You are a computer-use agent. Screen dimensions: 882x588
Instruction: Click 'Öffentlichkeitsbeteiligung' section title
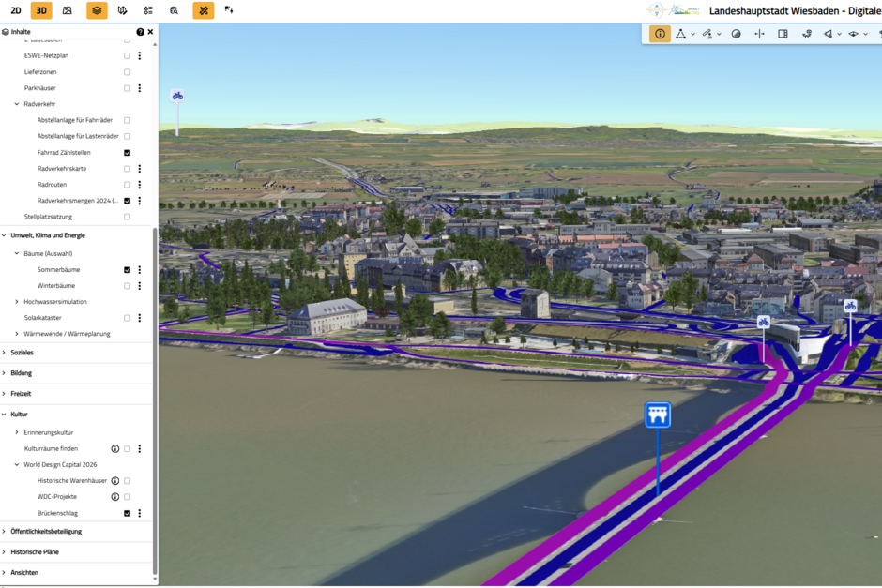click(x=46, y=531)
